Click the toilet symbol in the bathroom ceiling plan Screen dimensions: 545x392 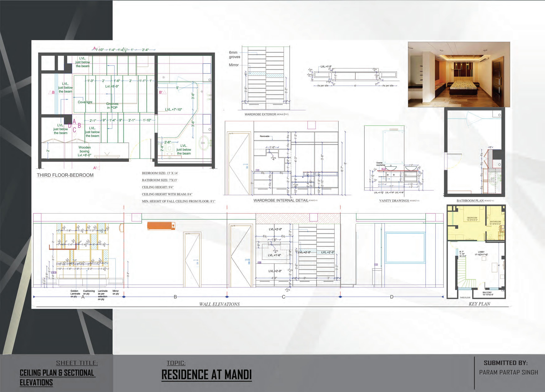pos(170,149)
